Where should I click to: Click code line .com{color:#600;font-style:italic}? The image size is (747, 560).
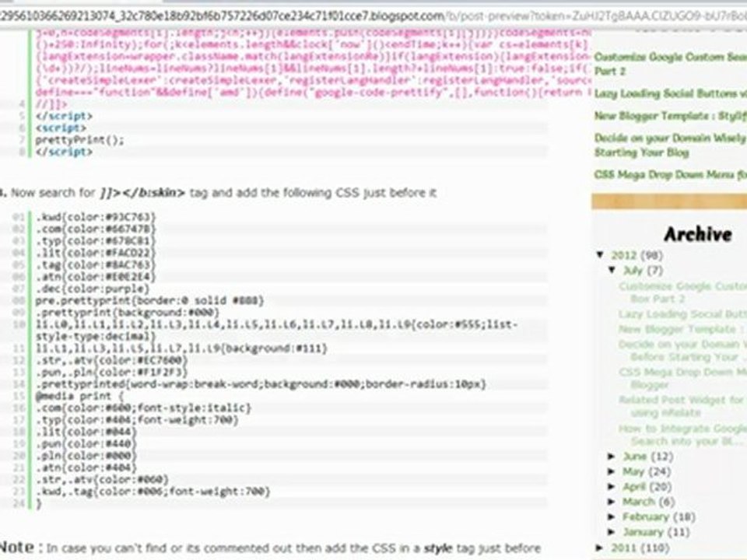143,408
